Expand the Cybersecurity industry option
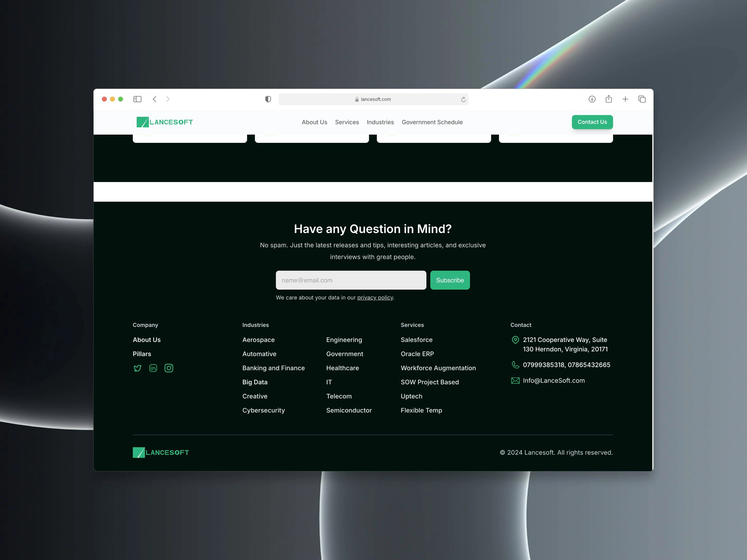 pyautogui.click(x=264, y=410)
